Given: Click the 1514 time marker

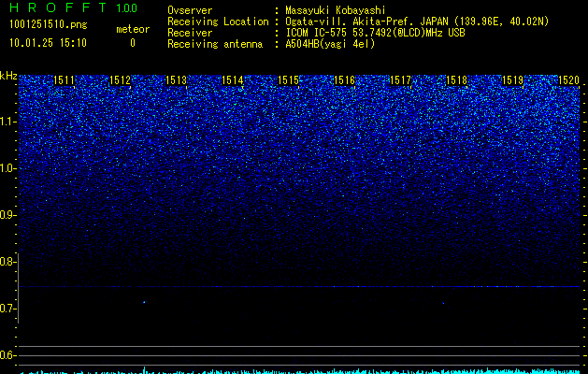Looking at the screenshot, I should click(x=232, y=80).
